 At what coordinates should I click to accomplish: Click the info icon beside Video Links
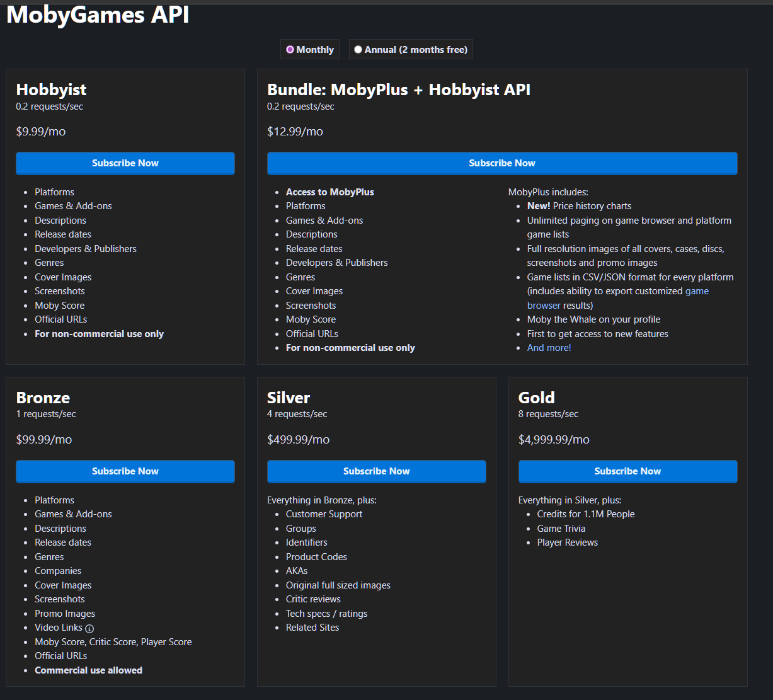89,628
